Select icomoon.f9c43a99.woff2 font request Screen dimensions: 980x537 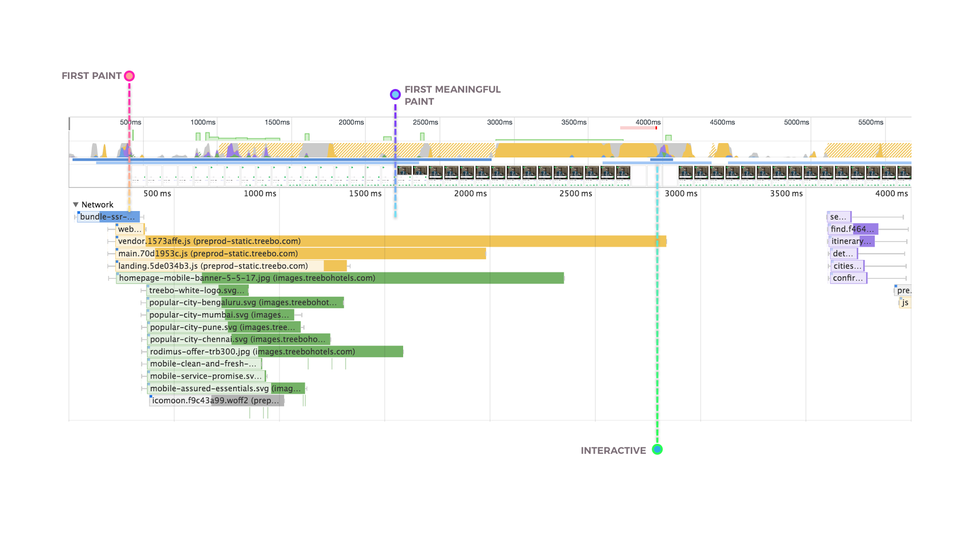coord(217,401)
